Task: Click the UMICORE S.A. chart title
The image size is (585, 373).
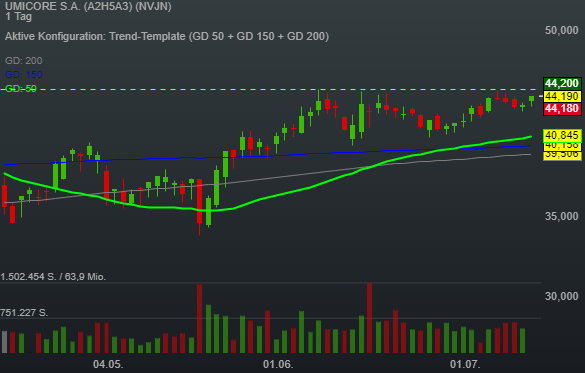Action: pos(88,6)
